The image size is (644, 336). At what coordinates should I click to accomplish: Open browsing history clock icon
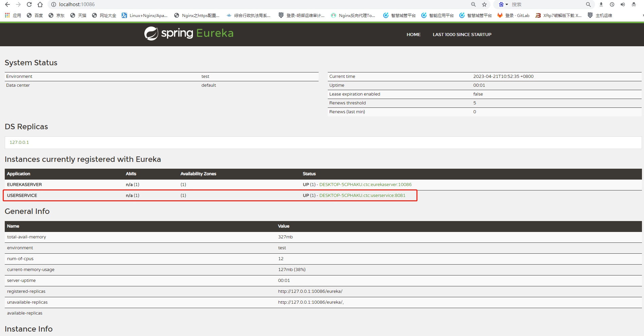pos(612,4)
